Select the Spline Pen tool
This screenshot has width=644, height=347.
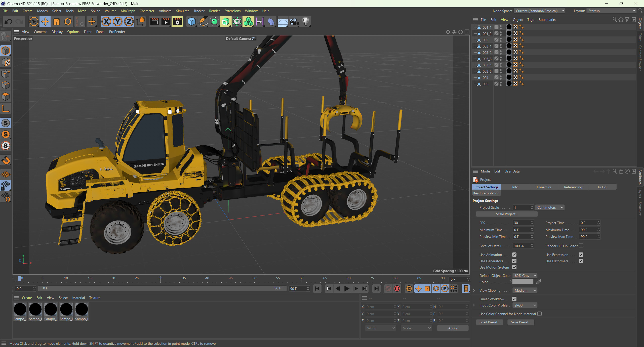203,22
